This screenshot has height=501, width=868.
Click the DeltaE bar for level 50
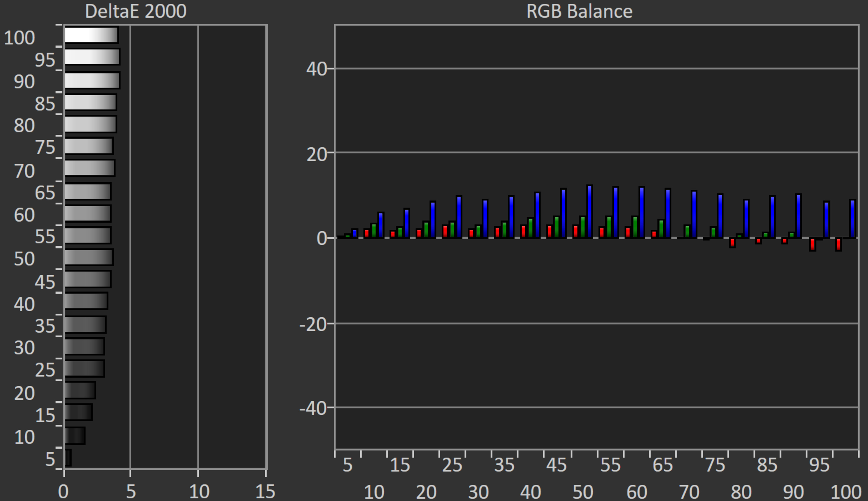(x=89, y=257)
